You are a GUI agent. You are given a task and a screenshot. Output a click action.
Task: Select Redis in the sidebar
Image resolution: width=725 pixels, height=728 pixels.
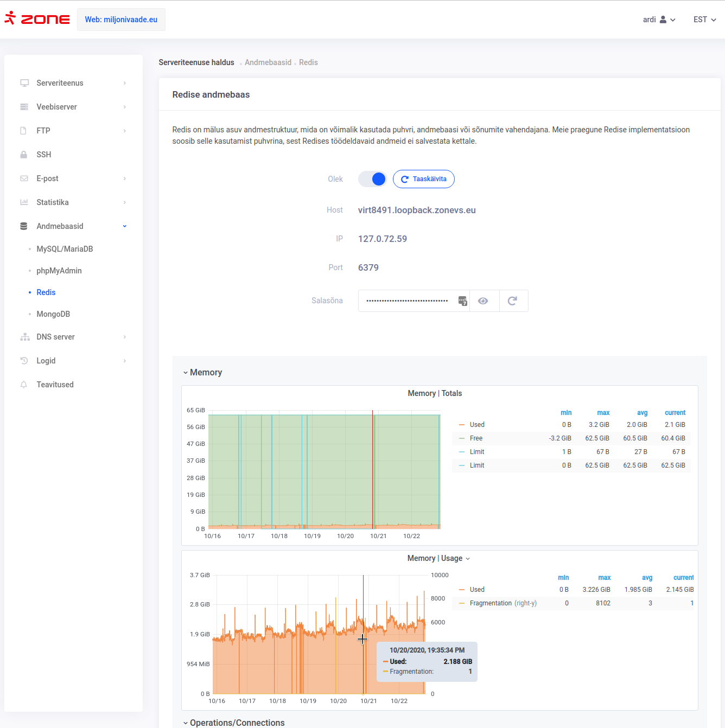[46, 292]
